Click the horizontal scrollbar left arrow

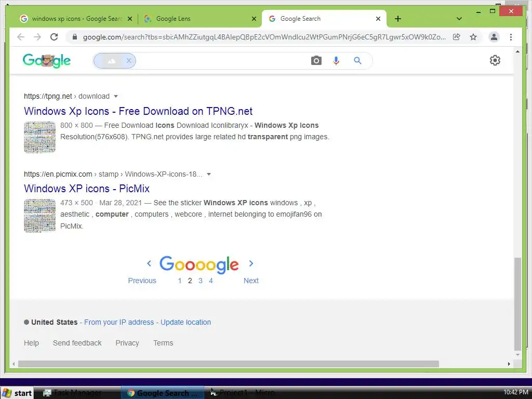pos(13,364)
